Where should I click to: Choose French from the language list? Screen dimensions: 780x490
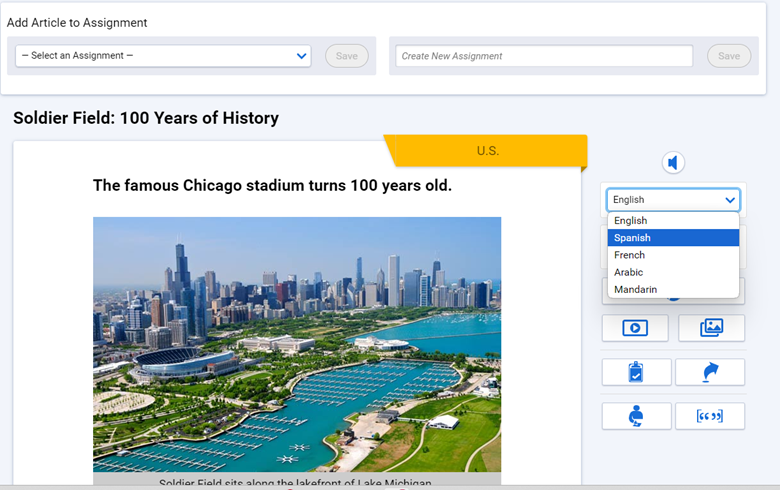(x=673, y=255)
